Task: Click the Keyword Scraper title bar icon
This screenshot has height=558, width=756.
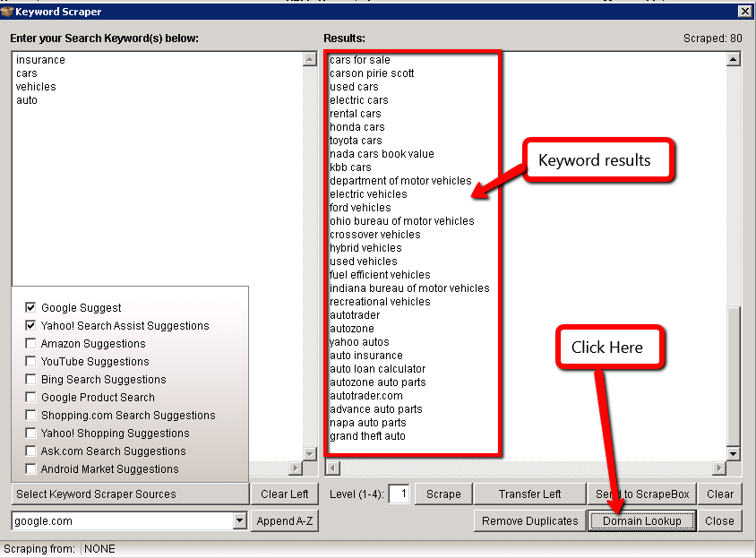Action: tap(7, 12)
